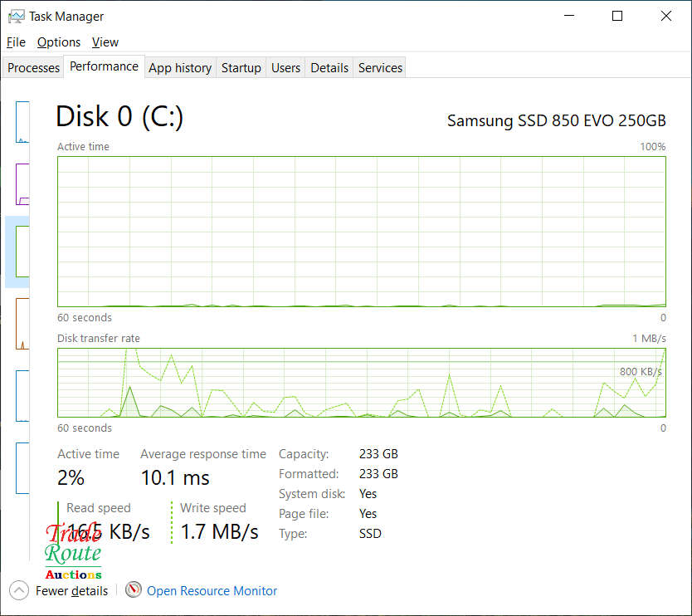Click the Task Manager title bar icon
This screenshot has height=616, width=692.
pos(16,16)
